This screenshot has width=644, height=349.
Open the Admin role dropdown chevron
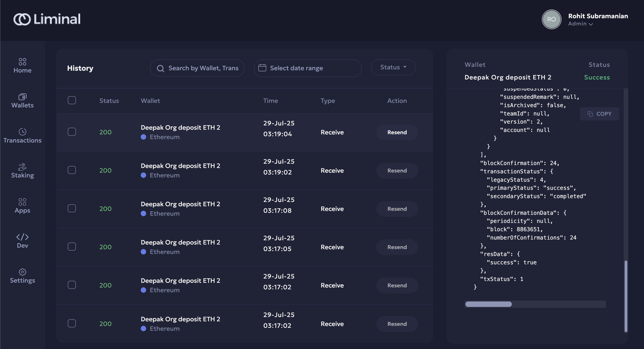point(591,24)
